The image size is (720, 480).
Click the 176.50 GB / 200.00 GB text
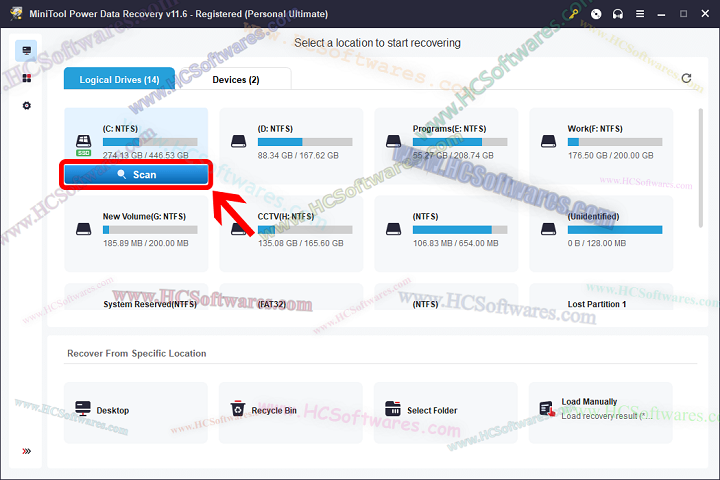(611, 156)
